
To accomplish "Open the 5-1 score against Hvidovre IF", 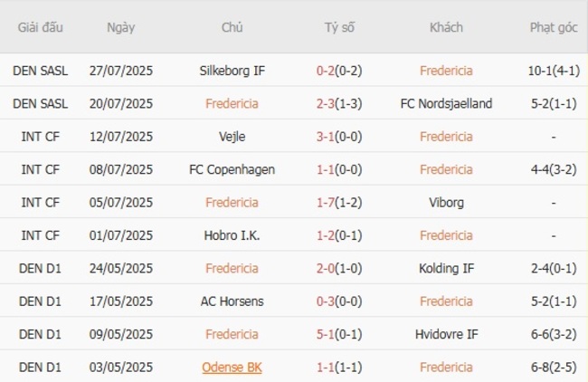I will tap(328, 334).
